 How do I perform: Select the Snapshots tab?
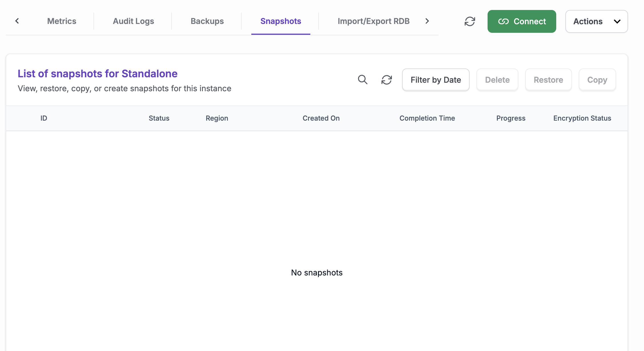click(x=281, y=21)
